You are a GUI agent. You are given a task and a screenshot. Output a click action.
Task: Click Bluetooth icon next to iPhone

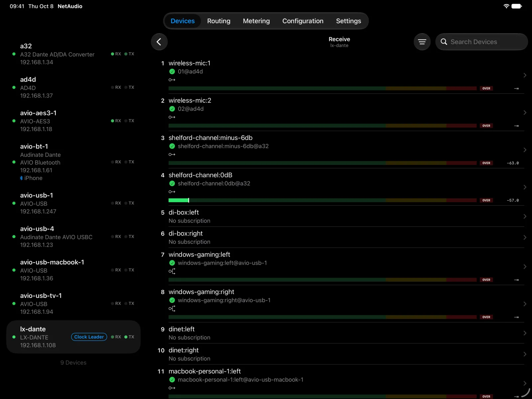coord(21,178)
